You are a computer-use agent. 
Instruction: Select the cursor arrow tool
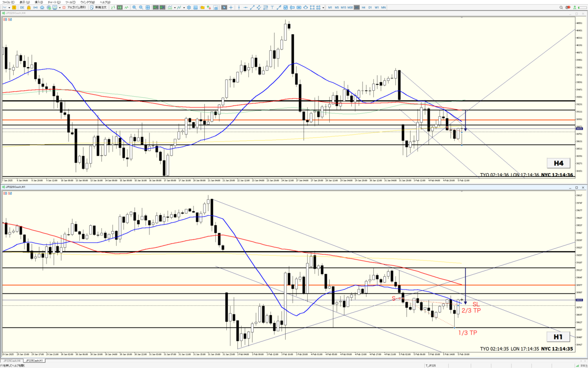[x=224, y=7]
